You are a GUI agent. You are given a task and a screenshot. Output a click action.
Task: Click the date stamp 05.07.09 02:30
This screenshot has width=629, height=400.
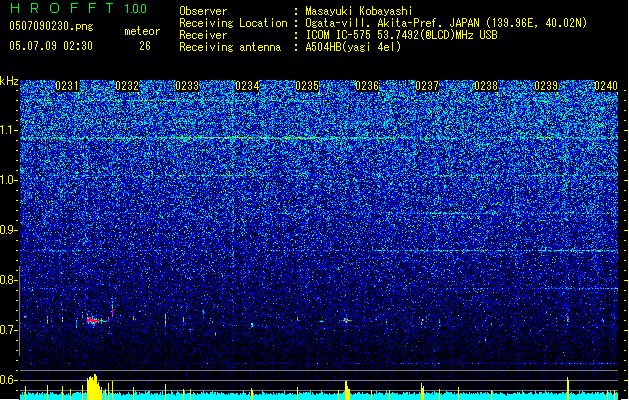point(51,46)
